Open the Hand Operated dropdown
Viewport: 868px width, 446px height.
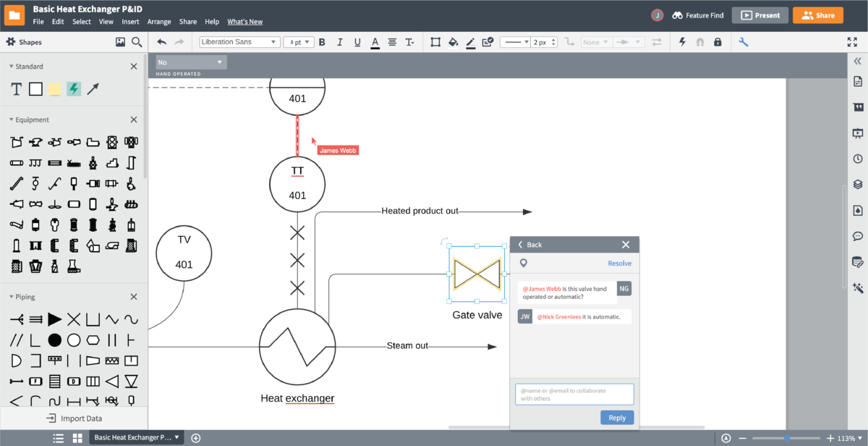point(191,62)
